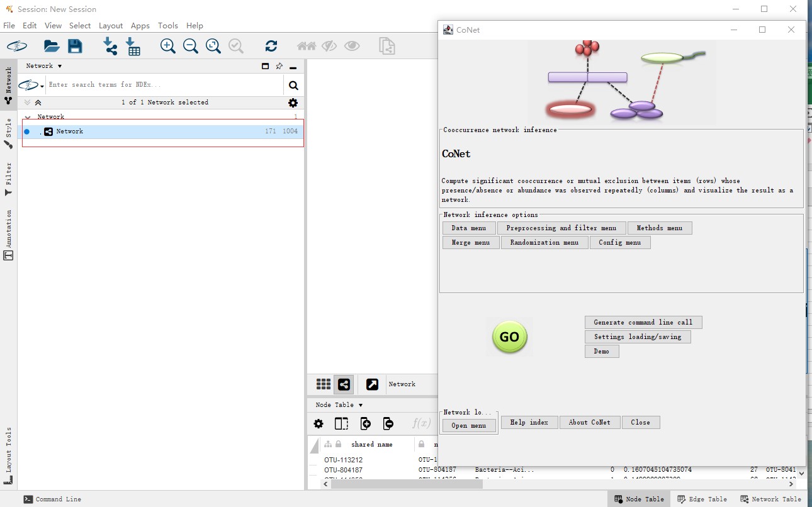
Task: Switch to the Edge Table tab
Action: point(702,499)
